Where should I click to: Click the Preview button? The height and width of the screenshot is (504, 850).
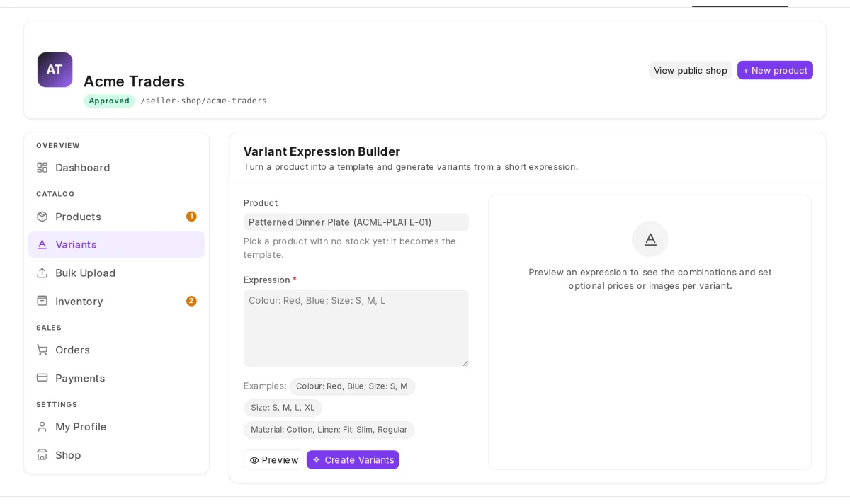274,460
